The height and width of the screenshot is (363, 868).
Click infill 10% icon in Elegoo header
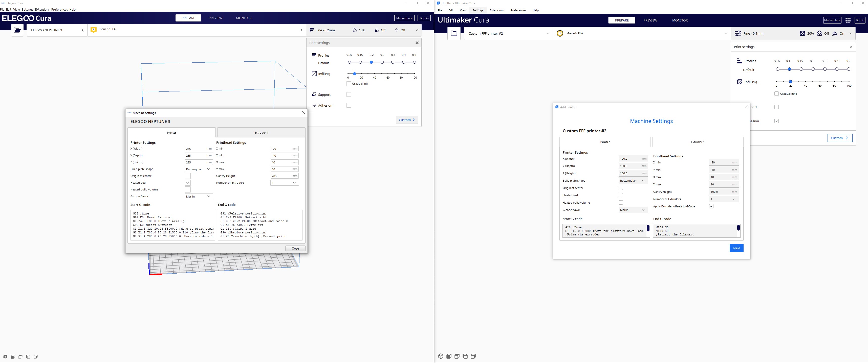coord(355,30)
